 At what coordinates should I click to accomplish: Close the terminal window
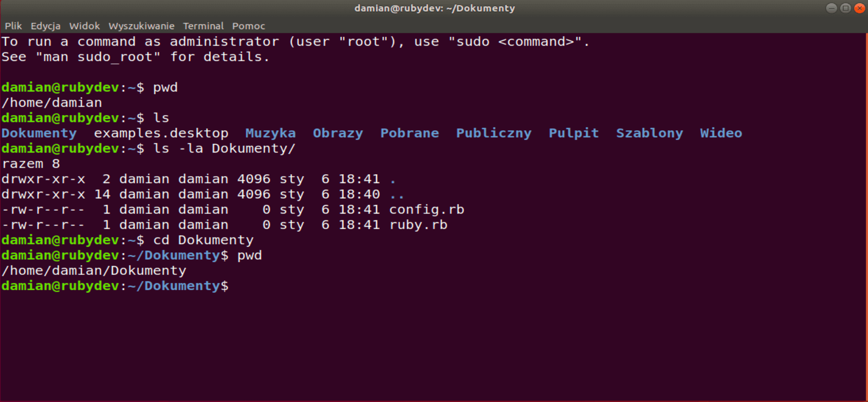pyautogui.click(x=860, y=8)
